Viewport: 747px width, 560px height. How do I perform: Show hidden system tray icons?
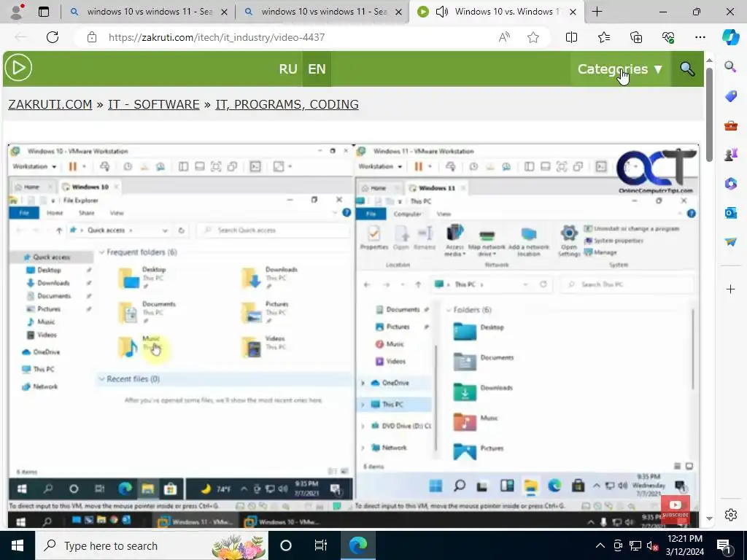tap(600, 545)
